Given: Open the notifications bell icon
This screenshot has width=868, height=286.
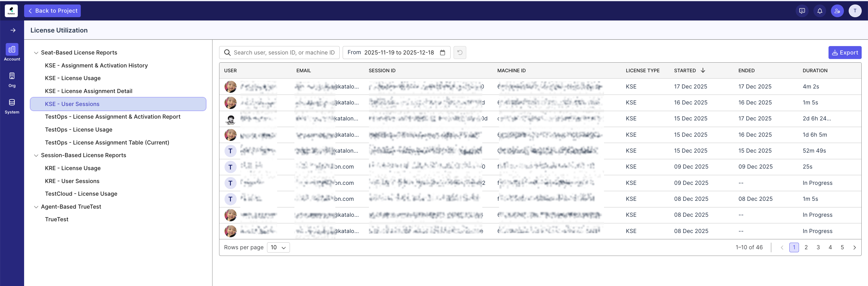Looking at the screenshot, I should point(819,11).
